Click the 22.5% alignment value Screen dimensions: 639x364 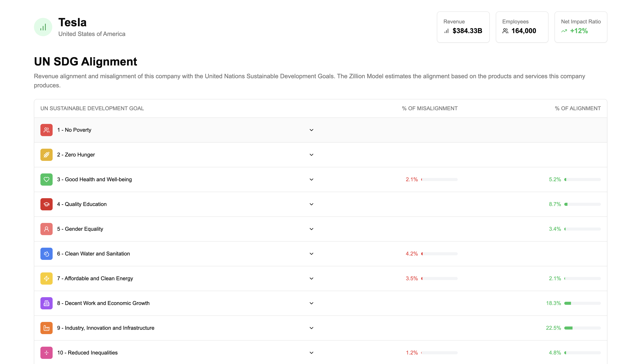[x=553, y=328]
